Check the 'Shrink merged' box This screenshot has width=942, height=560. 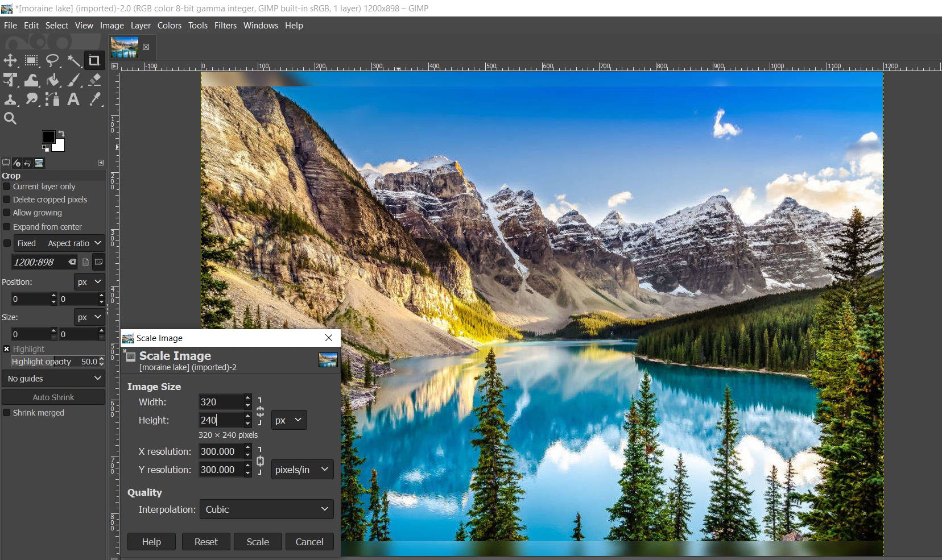pos(7,413)
